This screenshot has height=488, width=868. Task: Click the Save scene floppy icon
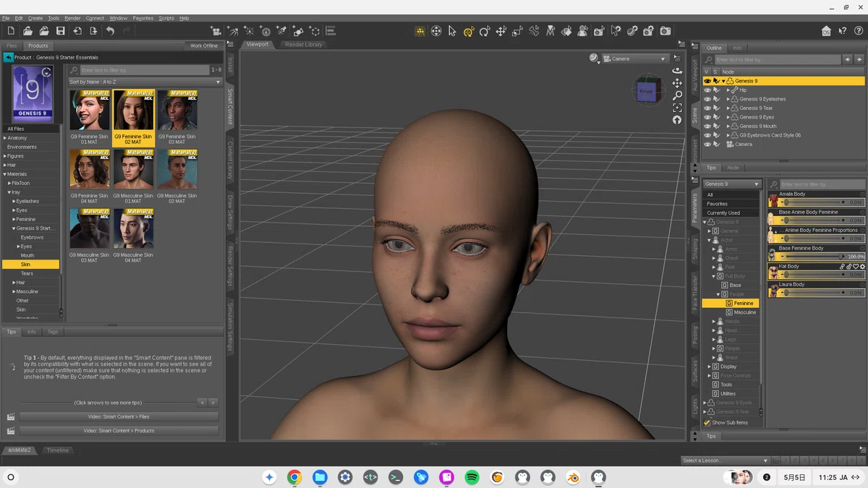61,31
